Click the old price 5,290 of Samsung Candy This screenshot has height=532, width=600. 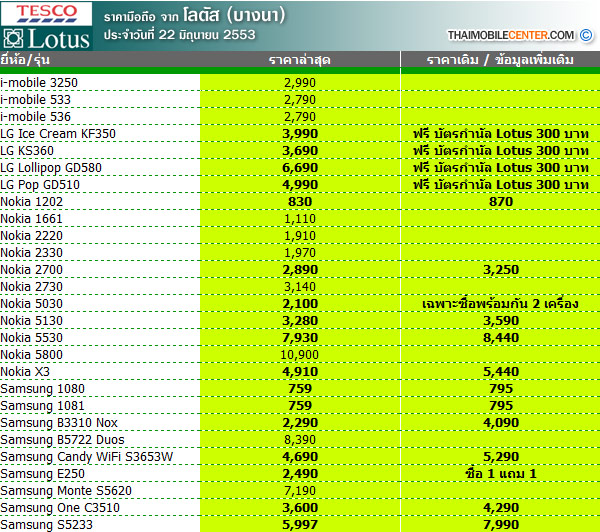[x=501, y=456]
